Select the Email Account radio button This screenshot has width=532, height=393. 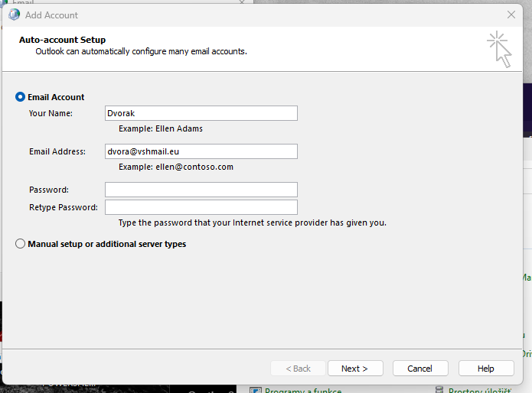tap(20, 97)
